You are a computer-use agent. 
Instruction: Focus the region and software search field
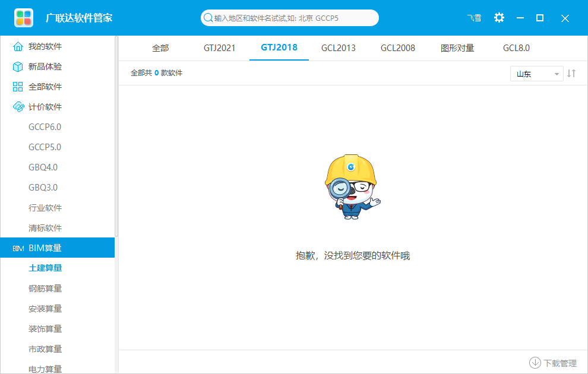click(289, 18)
